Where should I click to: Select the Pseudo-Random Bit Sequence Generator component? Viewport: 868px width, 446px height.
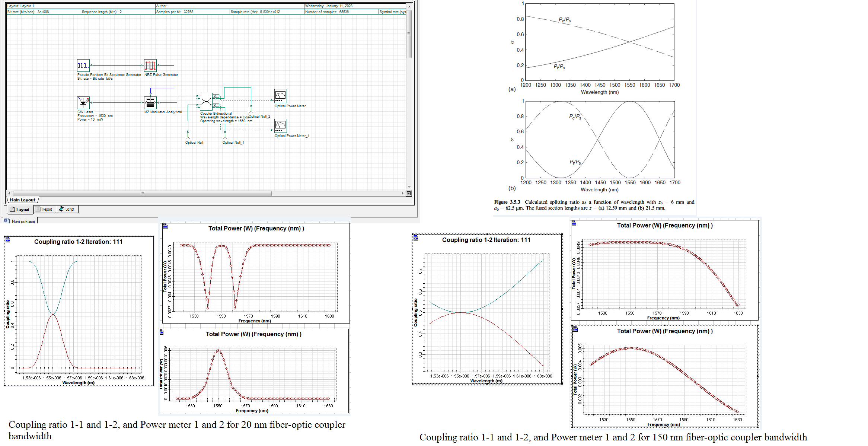click(83, 66)
